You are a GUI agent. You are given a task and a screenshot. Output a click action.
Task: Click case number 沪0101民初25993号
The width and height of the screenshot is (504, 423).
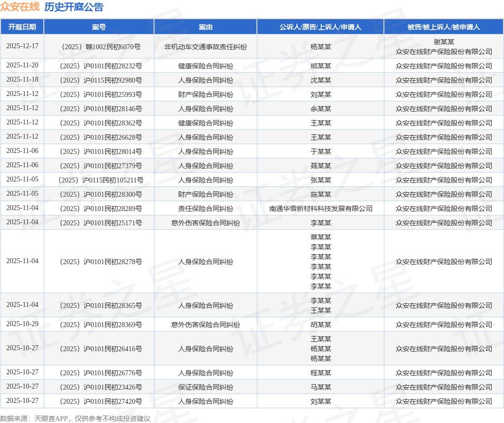pos(101,94)
